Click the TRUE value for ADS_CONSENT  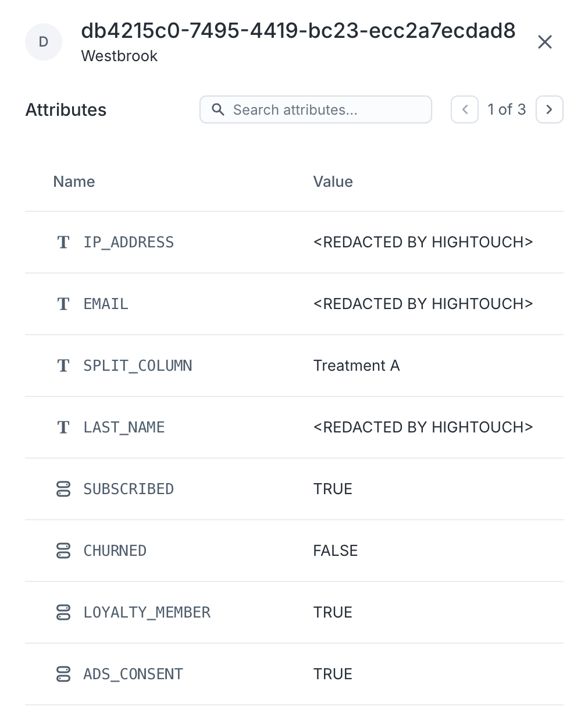(333, 674)
